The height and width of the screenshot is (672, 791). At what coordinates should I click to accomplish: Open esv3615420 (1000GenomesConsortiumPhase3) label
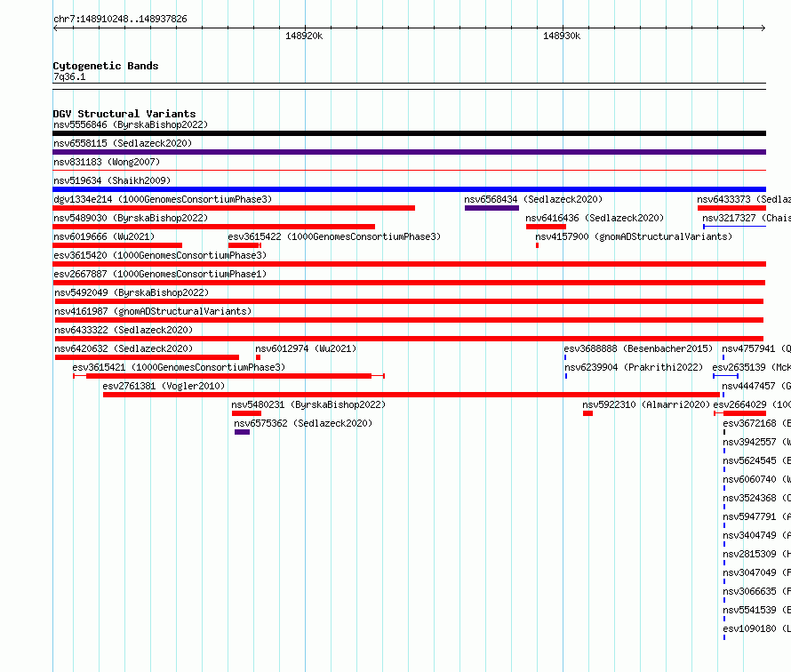point(160,255)
